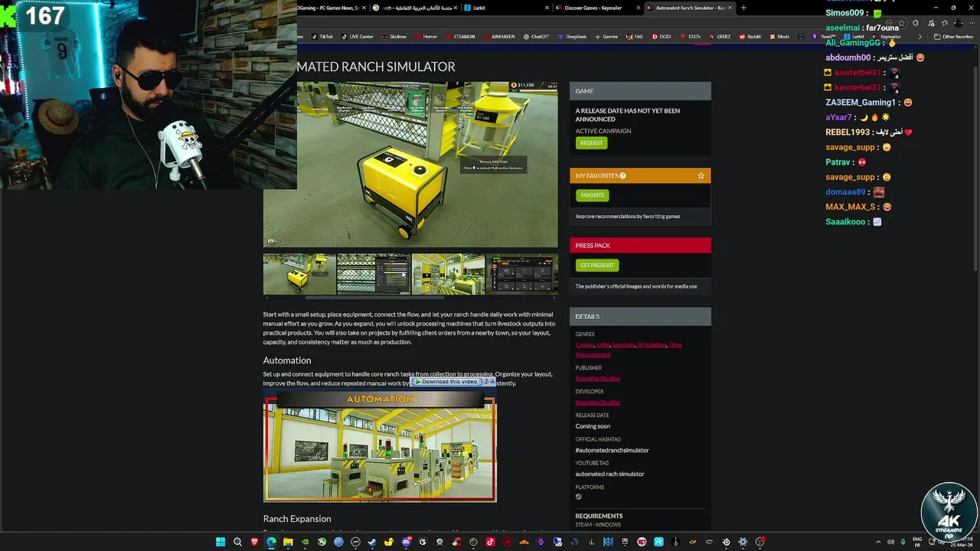Click the main game screenshot of yellow generator
The image size is (980, 551).
pos(410,165)
